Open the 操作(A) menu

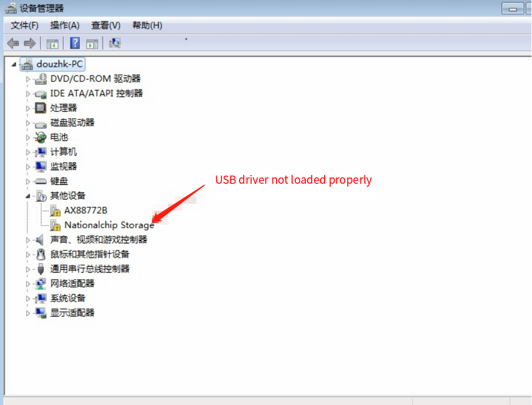pyautogui.click(x=65, y=25)
